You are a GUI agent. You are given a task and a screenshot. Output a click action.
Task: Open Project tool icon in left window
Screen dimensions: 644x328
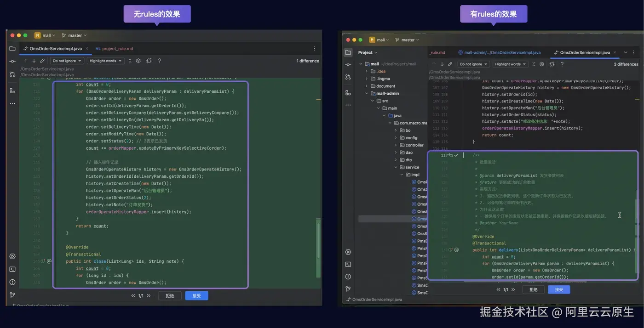pos(12,48)
